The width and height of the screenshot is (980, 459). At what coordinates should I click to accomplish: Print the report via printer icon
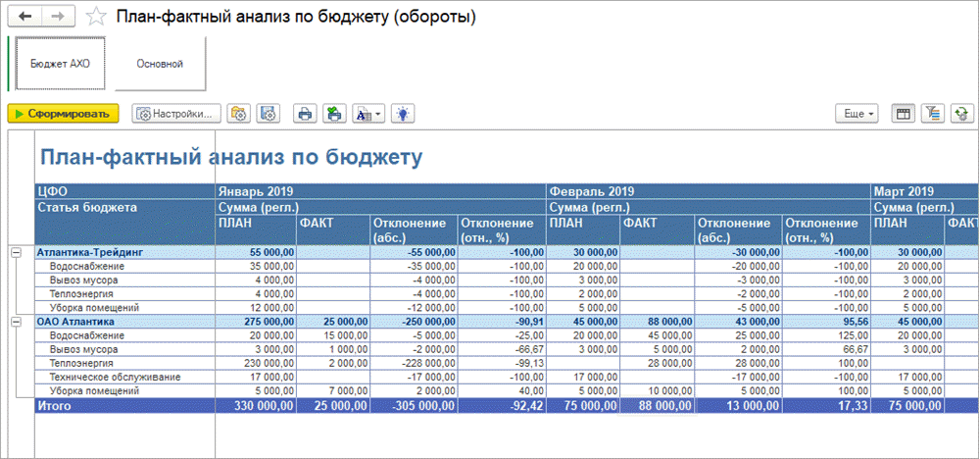coord(305,114)
